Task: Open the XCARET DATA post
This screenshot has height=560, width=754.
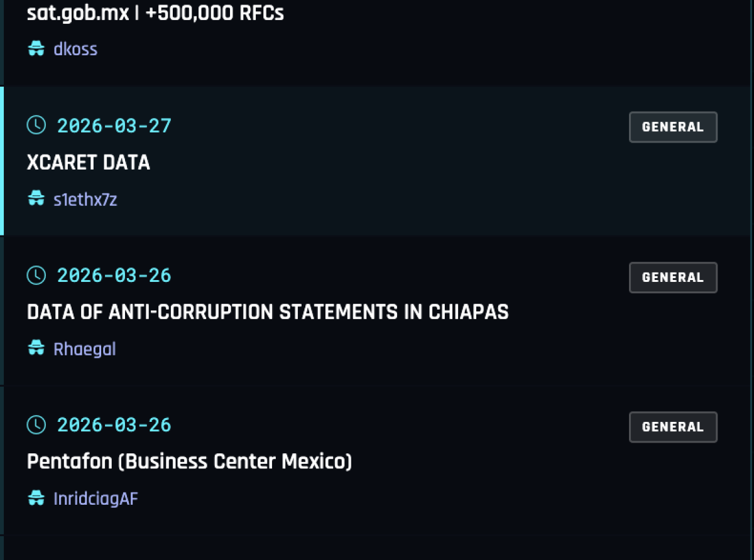Action: point(89,163)
